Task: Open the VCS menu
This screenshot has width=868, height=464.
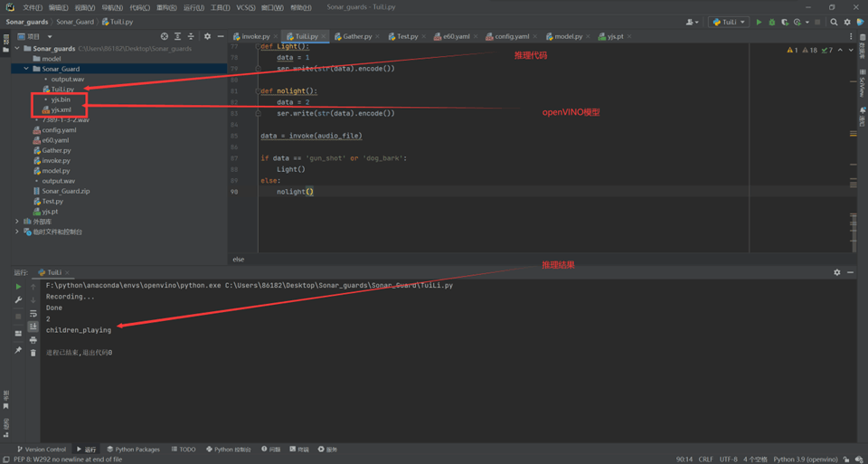Action: tap(245, 7)
